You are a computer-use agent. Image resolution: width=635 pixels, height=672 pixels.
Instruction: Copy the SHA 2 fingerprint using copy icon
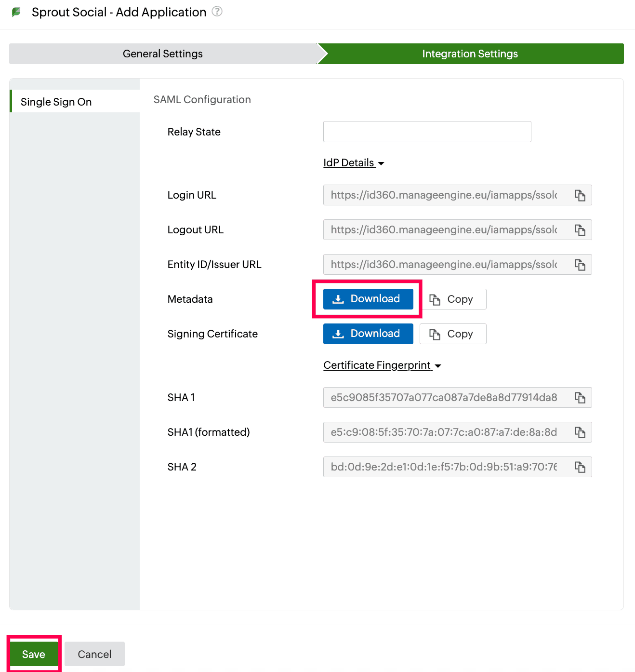580,467
